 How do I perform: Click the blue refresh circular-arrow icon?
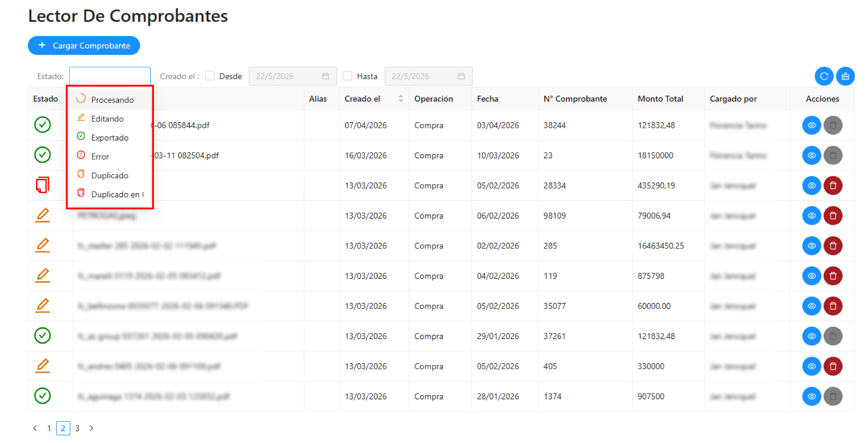coord(824,76)
